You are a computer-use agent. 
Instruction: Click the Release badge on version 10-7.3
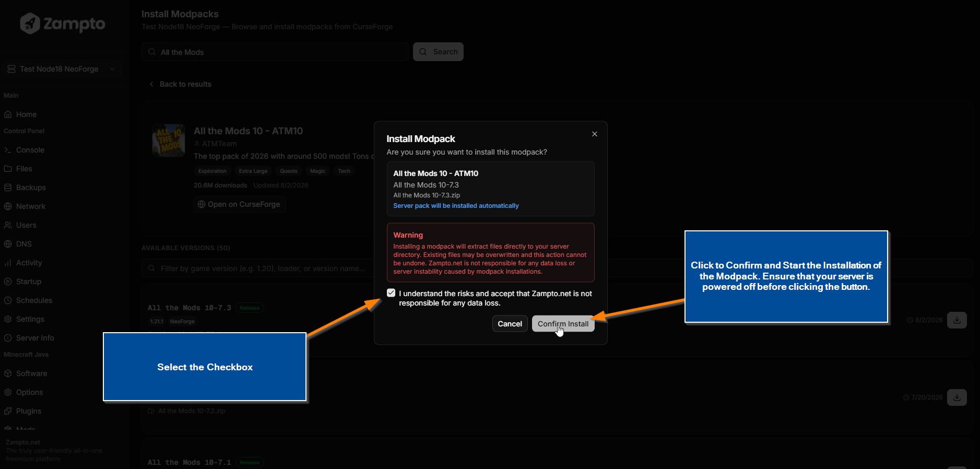tap(250, 308)
